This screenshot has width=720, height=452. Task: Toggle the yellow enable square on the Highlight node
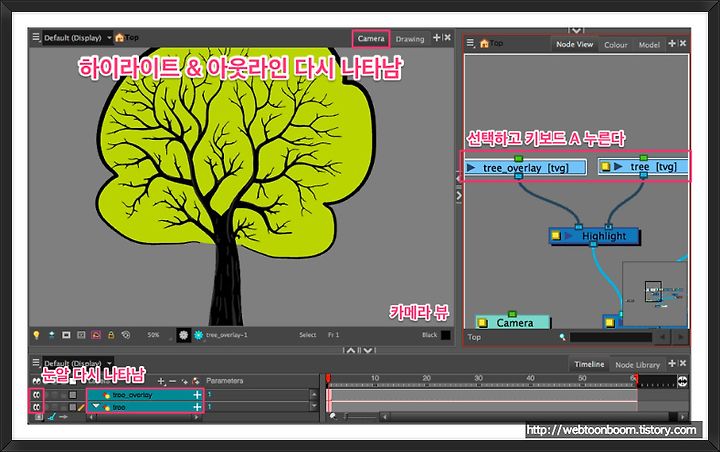tap(556, 236)
